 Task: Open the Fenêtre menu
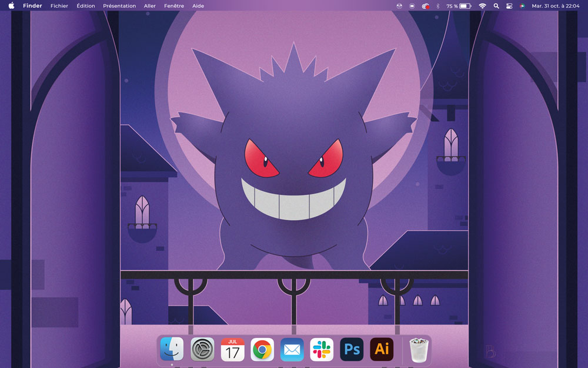coord(174,6)
